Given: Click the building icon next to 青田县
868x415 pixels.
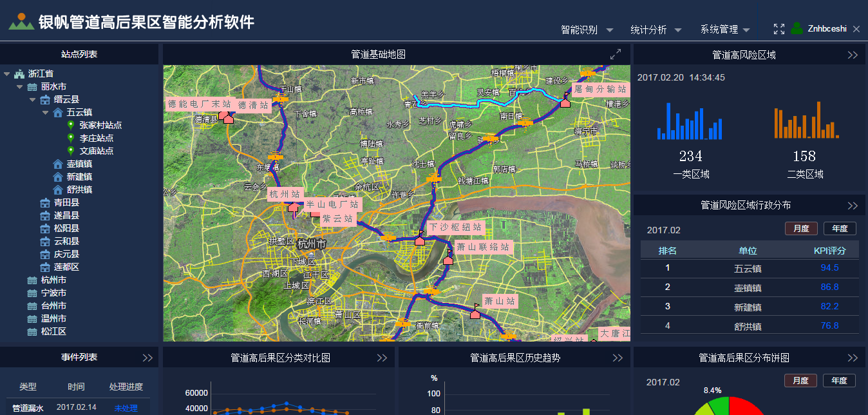Looking at the screenshot, I should coord(45,202).
